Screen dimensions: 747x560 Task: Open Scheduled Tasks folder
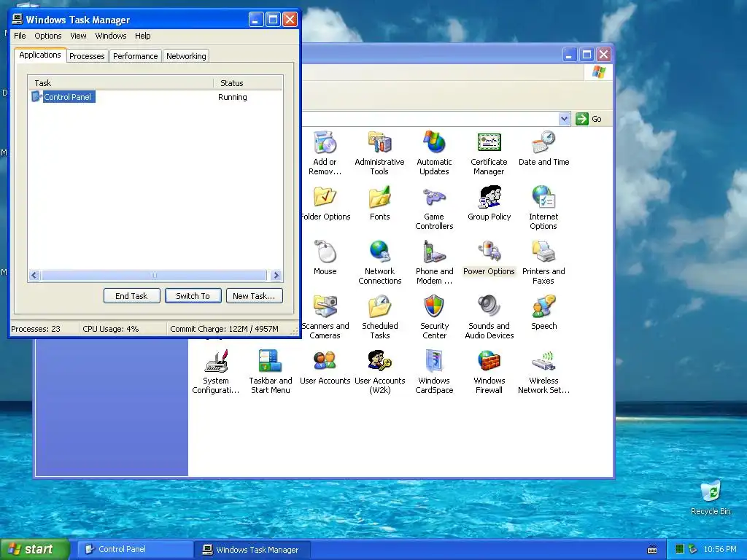click(379, 318)
